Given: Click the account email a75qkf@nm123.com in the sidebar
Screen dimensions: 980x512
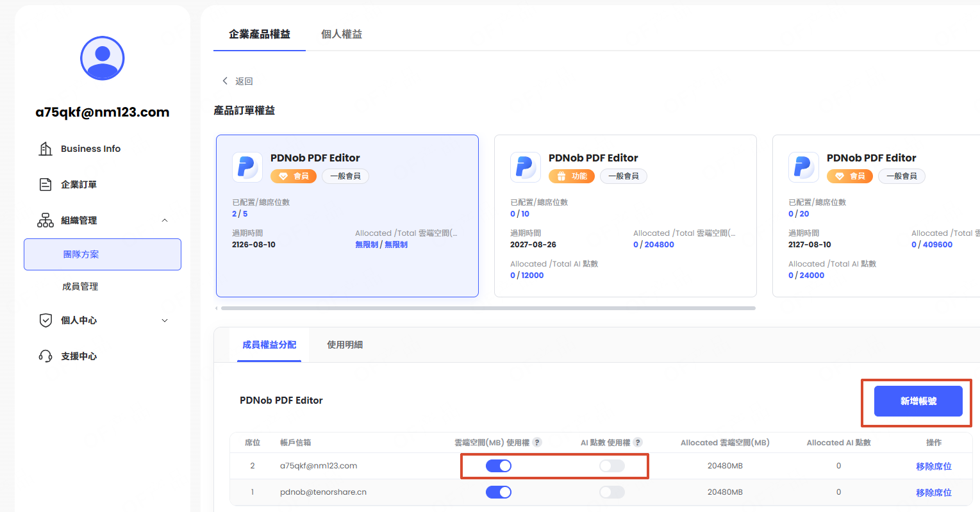Looking at the screenshot, I should click(103, 112).
